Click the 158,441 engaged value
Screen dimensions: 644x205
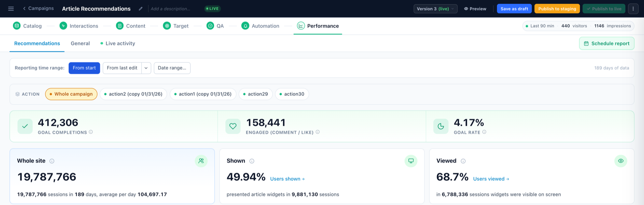[266, 123]
